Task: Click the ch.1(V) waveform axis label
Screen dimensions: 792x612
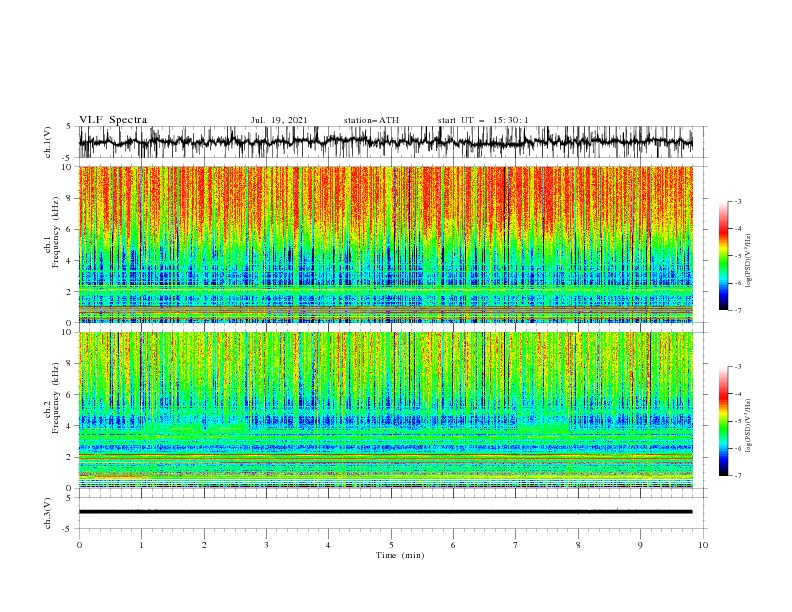Action: 48,142
